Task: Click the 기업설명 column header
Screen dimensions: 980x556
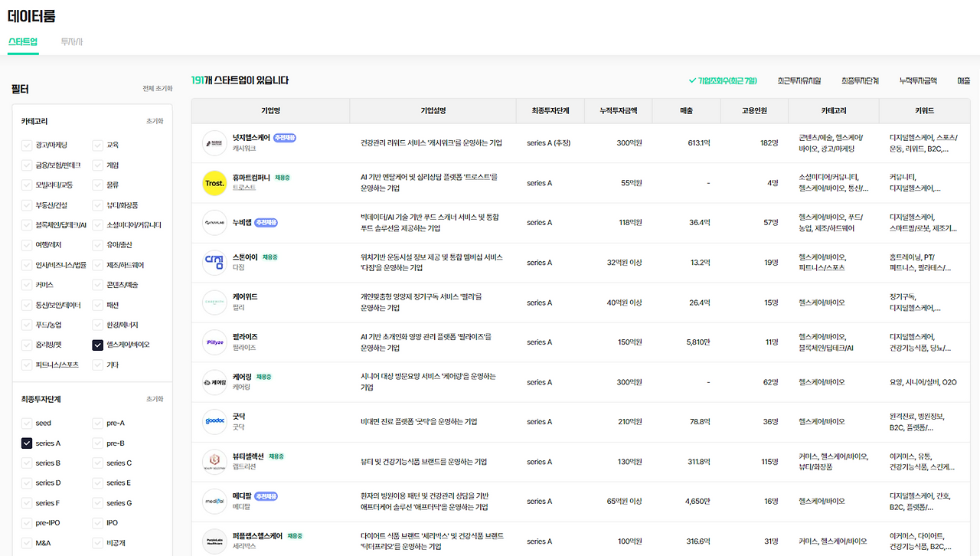Action: 433,111
